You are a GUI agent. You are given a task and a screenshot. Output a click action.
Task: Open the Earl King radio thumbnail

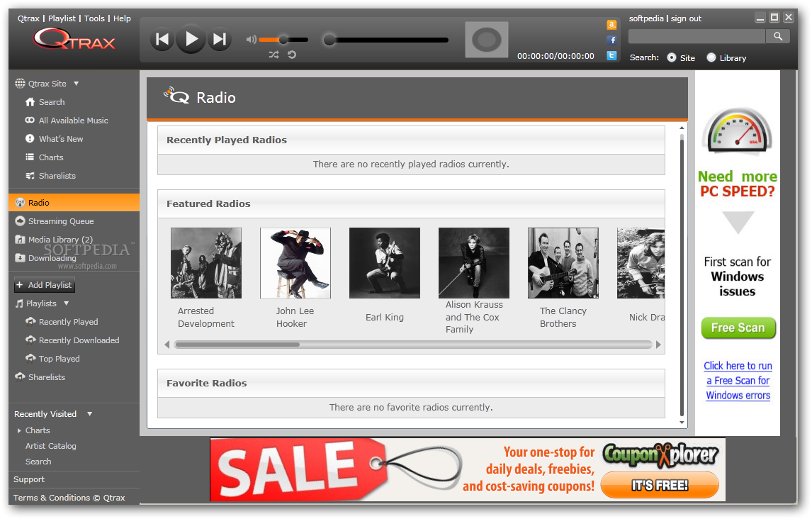pyautogui.click(x=385, y=263)
